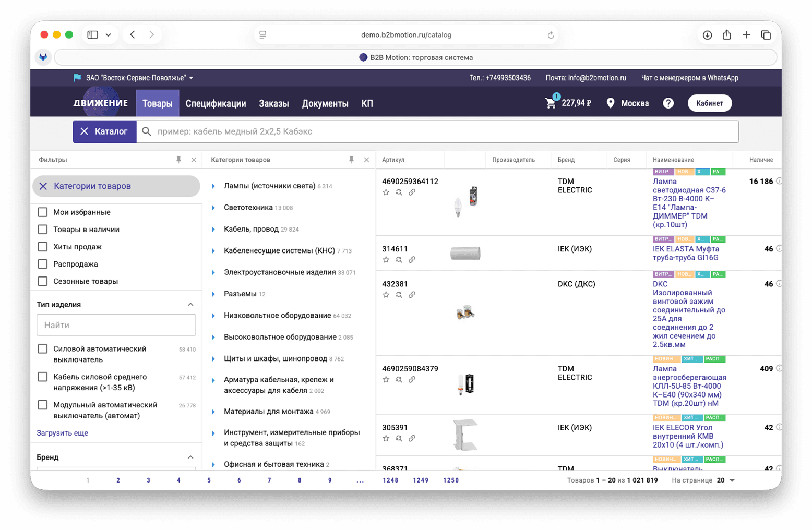812x530 pixels.
Task: Add article 4690259364112 to favorites star
Action: pyautogui.click(x=386, y=192)
